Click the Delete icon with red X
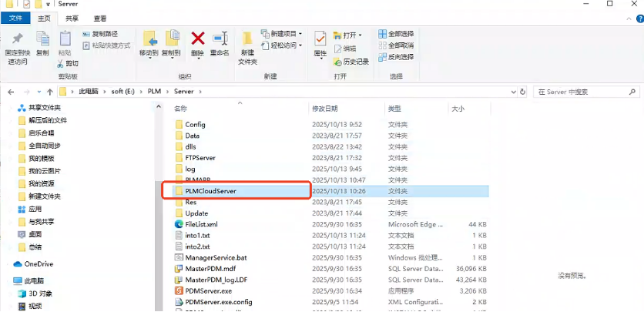Viewport: 644px width, 312px height. pos(197,40)
